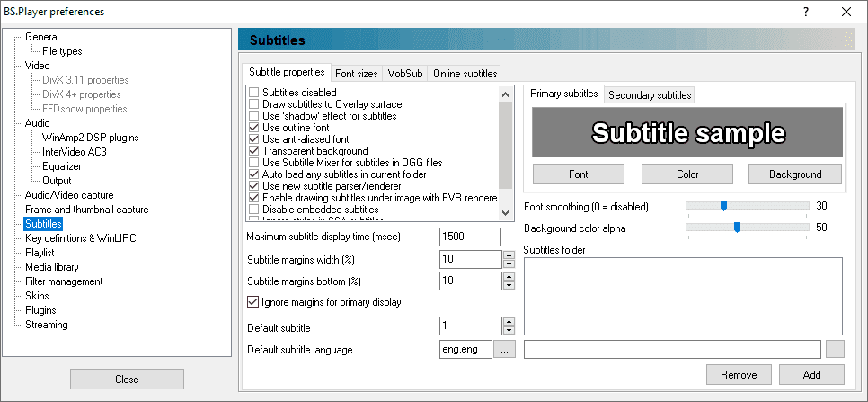
Task: Select Video in preferences tree
Action: 38,66
